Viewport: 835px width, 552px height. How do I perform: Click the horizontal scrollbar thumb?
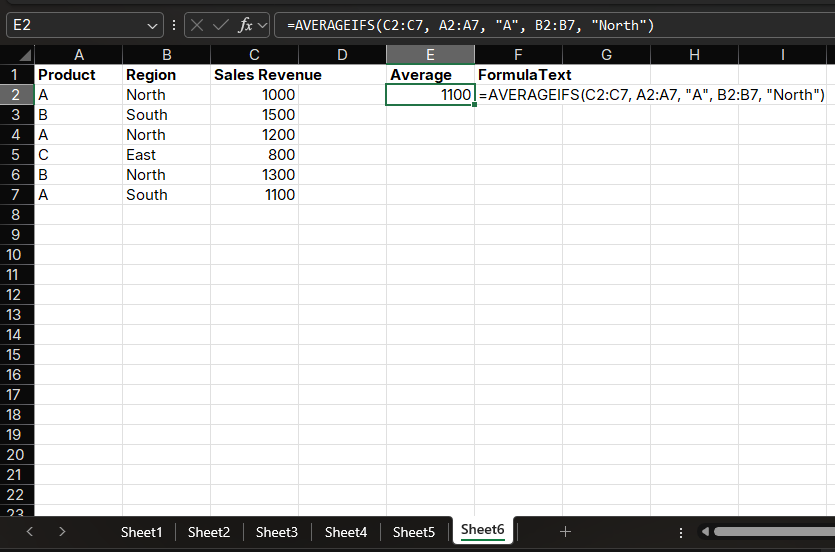774,531
